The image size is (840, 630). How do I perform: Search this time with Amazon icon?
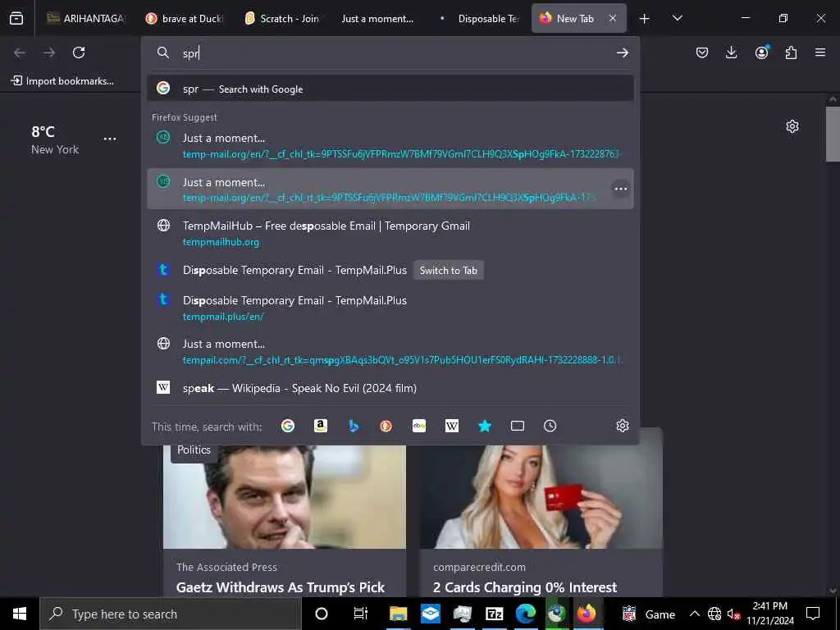(x=321, y=426)
